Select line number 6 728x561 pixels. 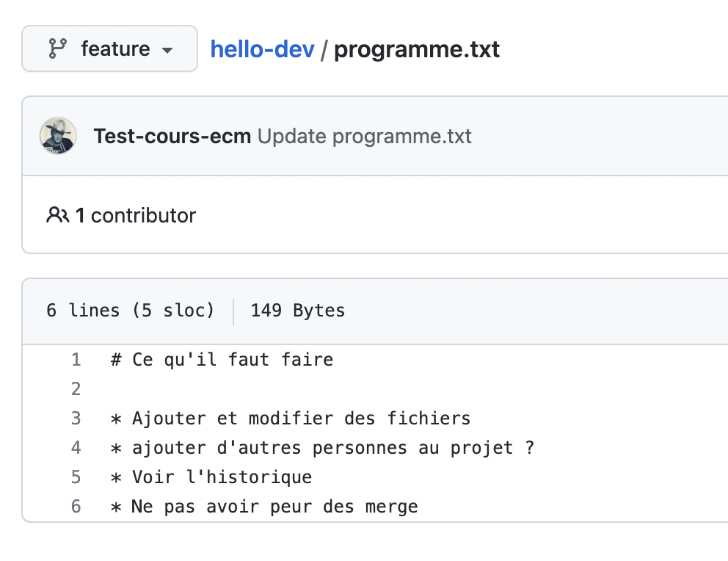(76, 507)
